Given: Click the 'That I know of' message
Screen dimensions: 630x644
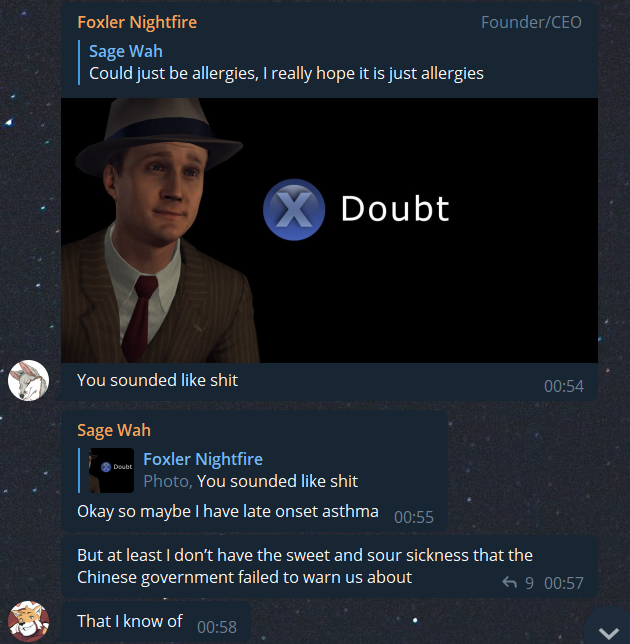Looking at the screenshot, I should tap(130, 621).
